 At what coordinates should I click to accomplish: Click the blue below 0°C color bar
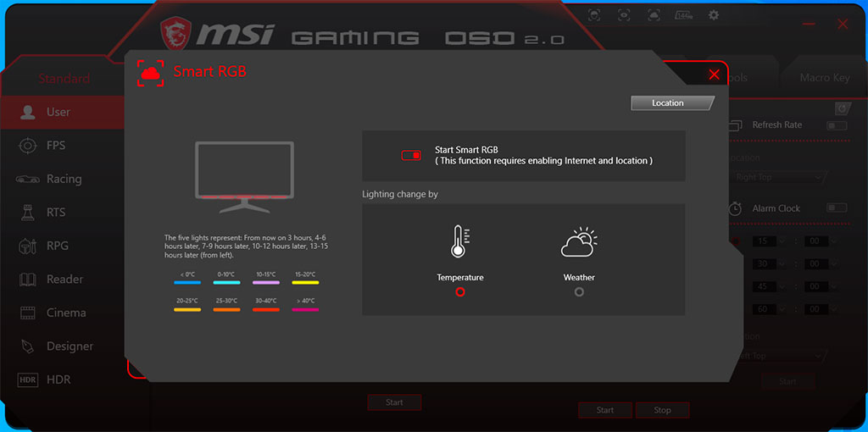point(187,283)
